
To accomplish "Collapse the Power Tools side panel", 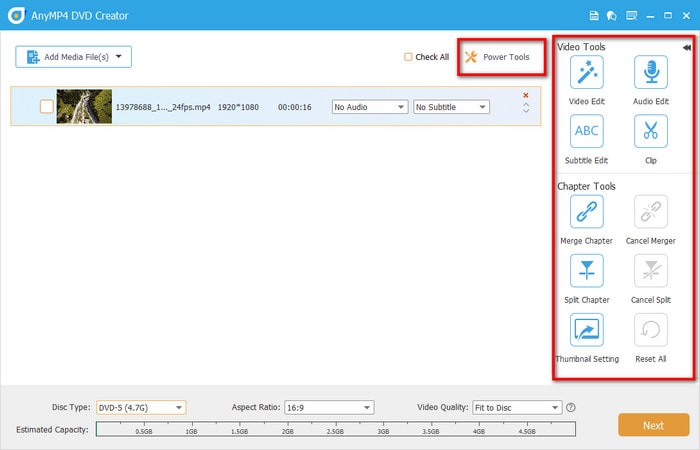I will 687,47.
